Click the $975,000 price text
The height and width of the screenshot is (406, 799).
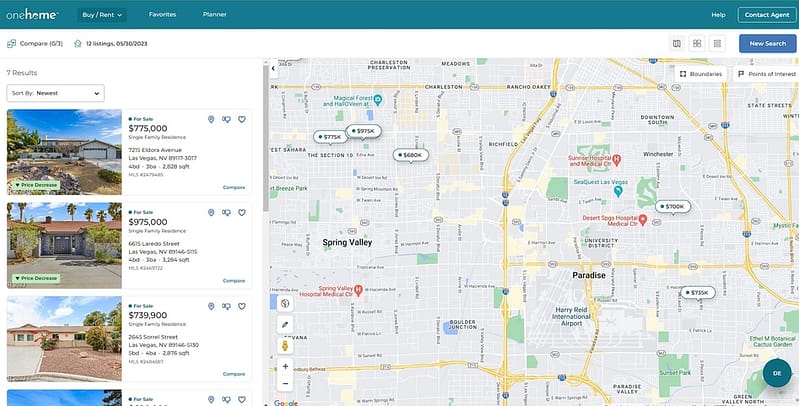tap(148, 222)
